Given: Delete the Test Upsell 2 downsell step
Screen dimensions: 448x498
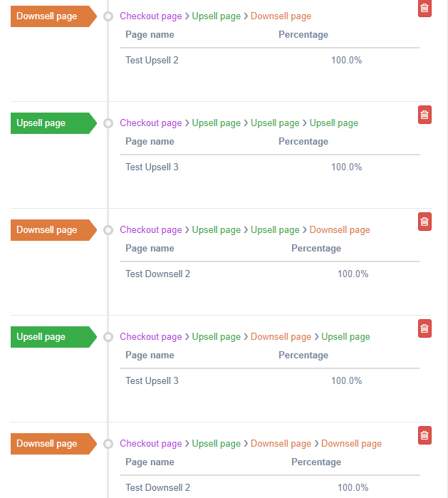Looking at the screenshot, I should pos(424,8).
